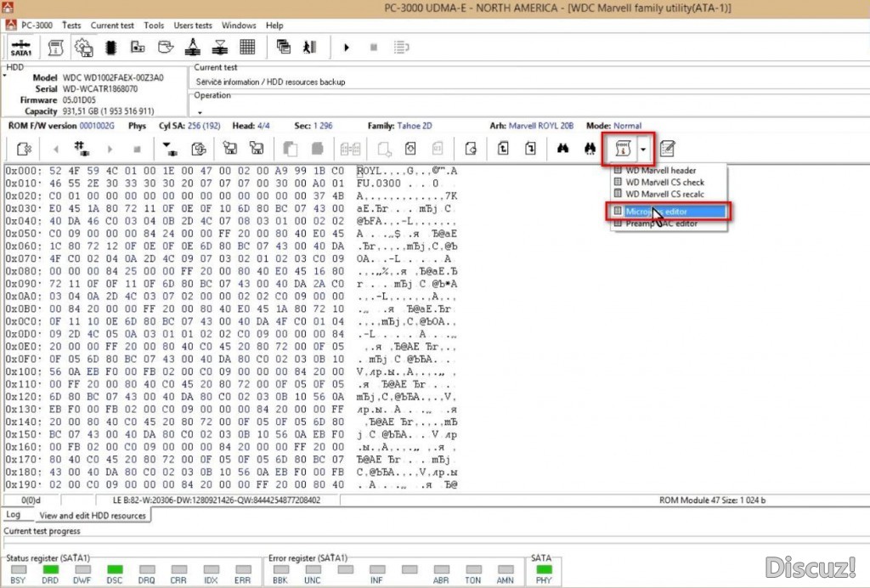Click the serial number WD-WCATR1868070
The image size is (870, 588).
point(100,88)
